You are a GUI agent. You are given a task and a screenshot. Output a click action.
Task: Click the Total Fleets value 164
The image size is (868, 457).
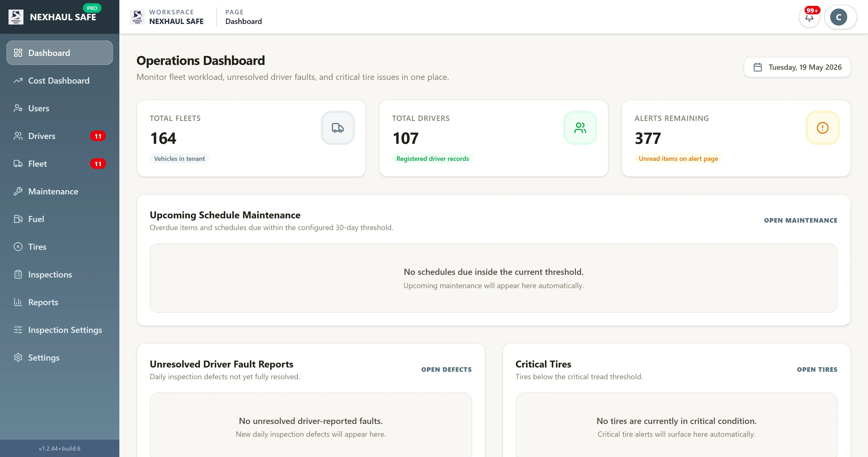pyautogui.click(x=163, y=138)
